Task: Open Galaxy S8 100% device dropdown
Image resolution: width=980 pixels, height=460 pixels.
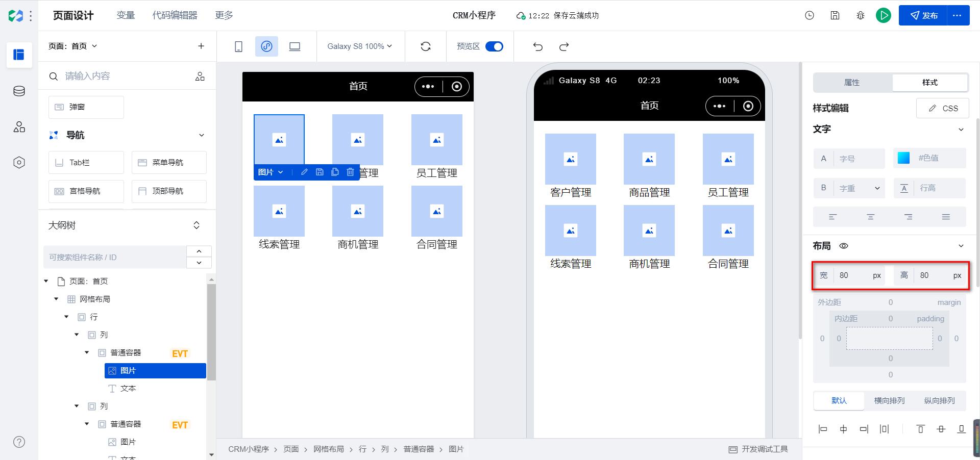Action: tap(360, 46)
